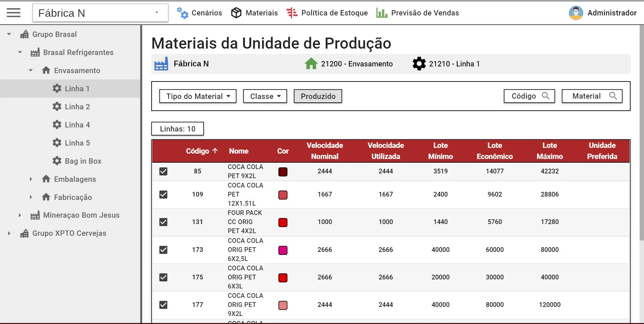Click the Materiais box icon
644x324 pixels.
pos(236,13)
